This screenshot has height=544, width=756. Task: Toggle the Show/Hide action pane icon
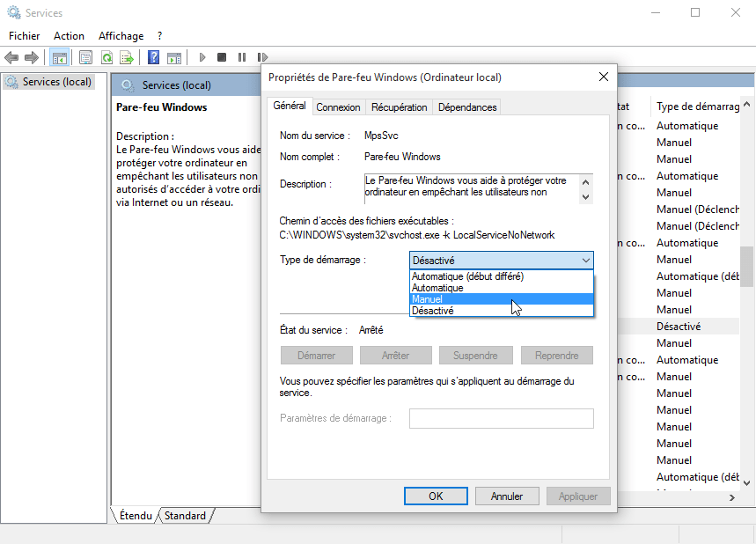(x=174, y=58)
